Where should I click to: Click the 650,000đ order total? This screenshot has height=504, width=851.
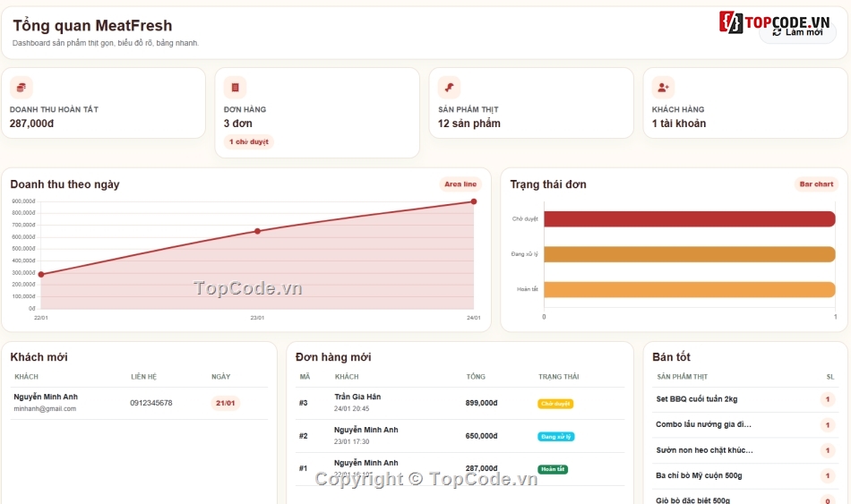tap(481, 436)
